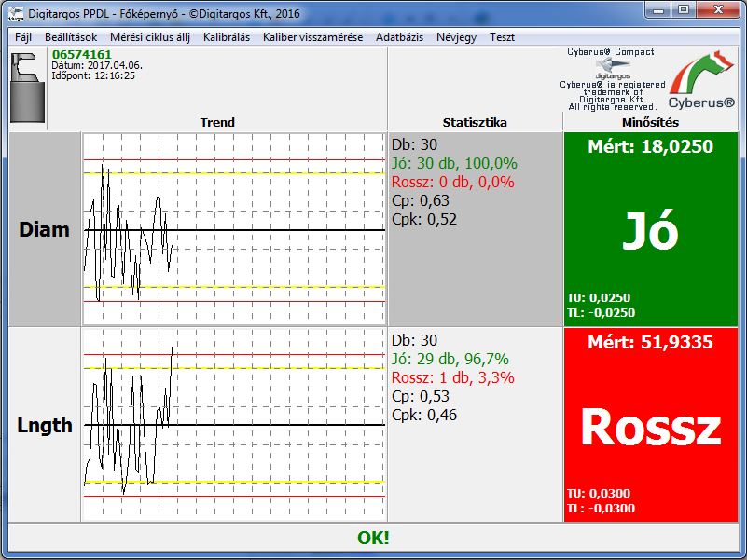Click the Mérési ciklus állj menu item
This screenshot has width=747, height=560.
(150, 37)
